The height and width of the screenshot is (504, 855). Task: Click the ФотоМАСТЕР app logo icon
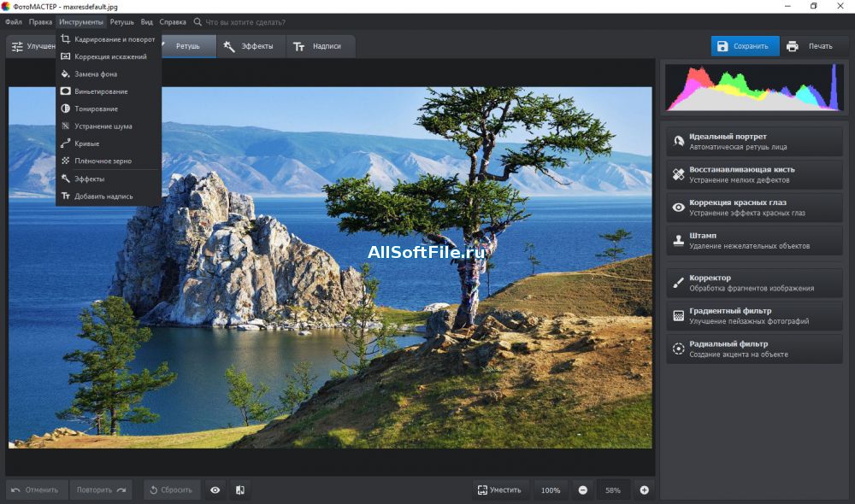click(x=5, y=7)
